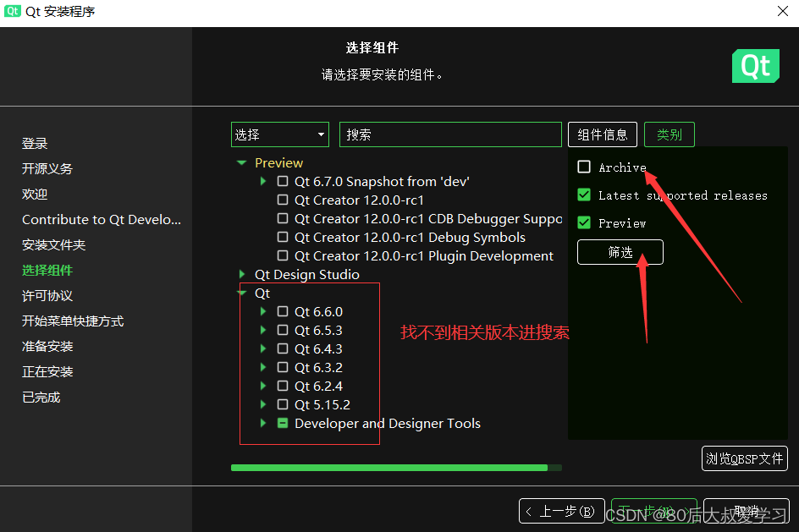
Task: Click the 取消 cancel button
Action: [747, 511]
